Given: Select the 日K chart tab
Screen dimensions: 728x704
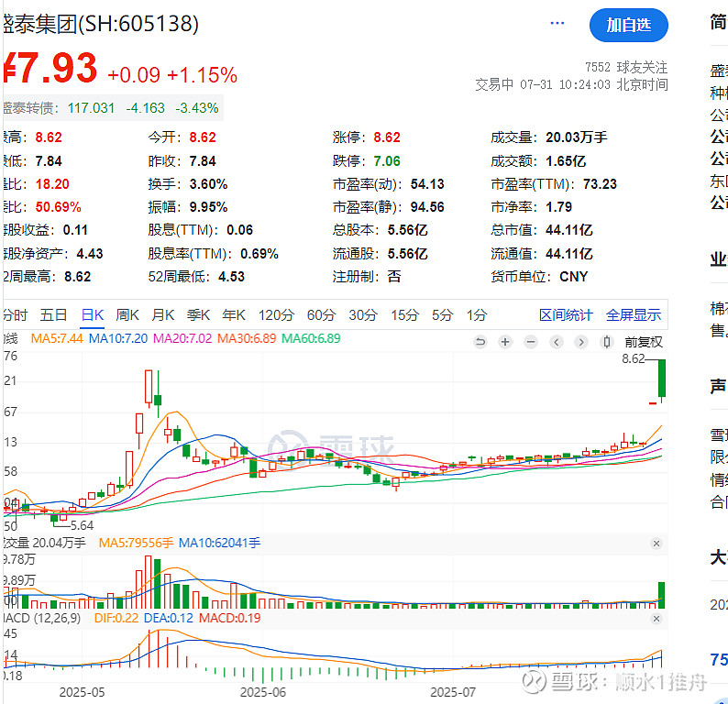Looking at the screenshot, I should (93, 315).
